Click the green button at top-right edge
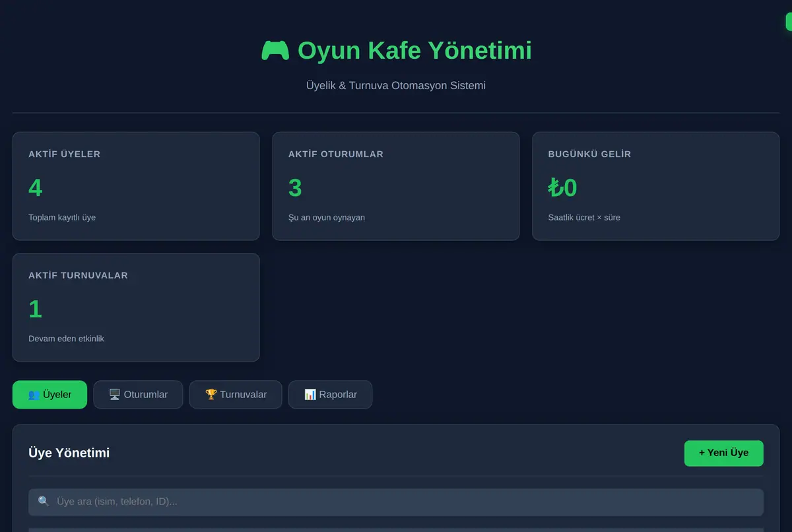This screenshot has height=532, width=792. pos(789,22)
